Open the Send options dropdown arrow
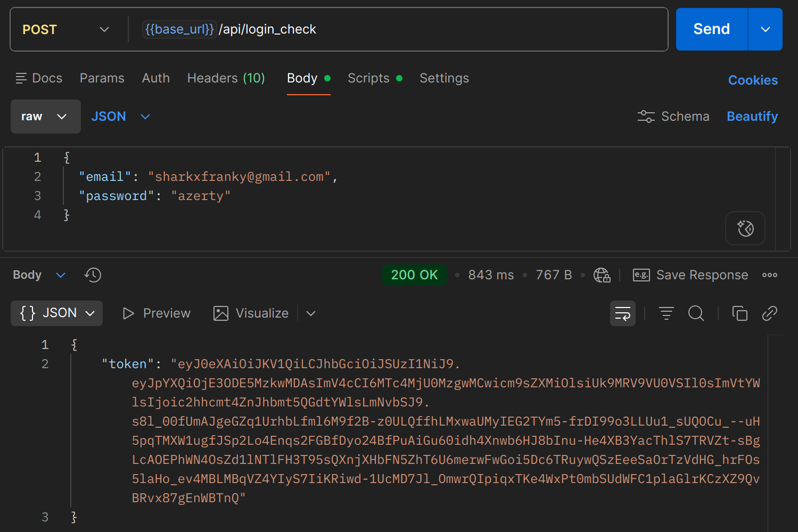The width and height of the screenshot is (798, 532). pyautogui.click(x=766, y=29)
